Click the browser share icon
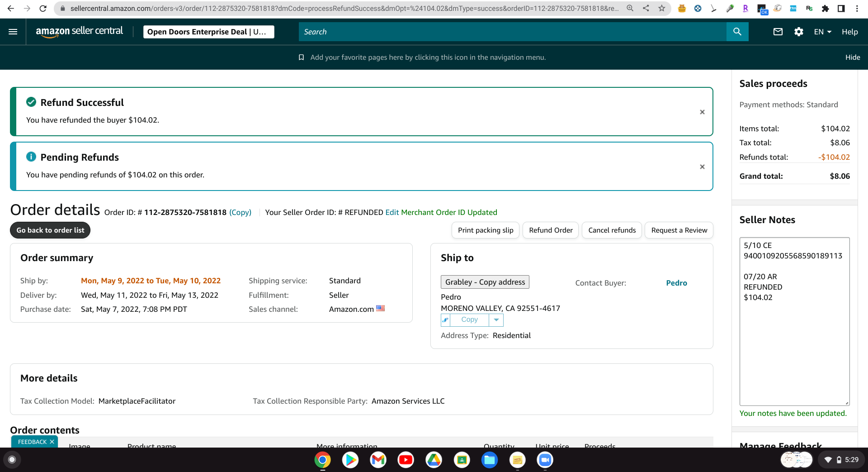The height and width of the screenshot is (472, 868). point(646,8)
